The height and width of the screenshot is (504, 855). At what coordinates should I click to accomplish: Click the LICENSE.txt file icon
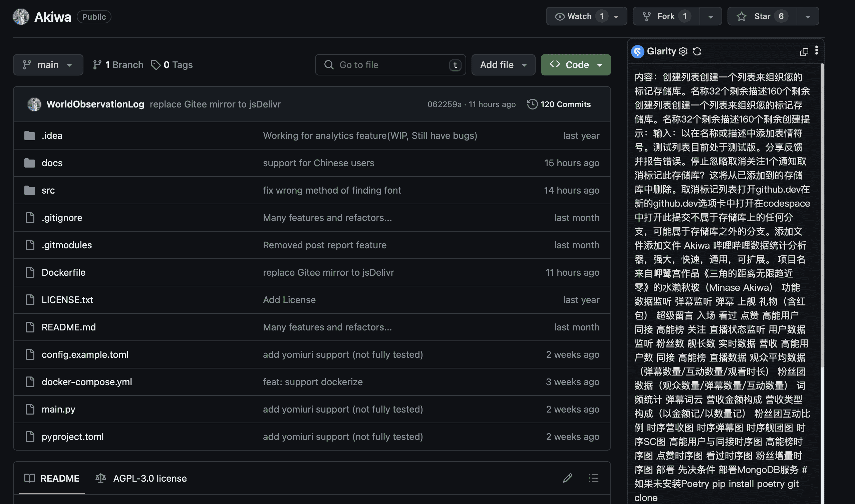pos(30,300)
